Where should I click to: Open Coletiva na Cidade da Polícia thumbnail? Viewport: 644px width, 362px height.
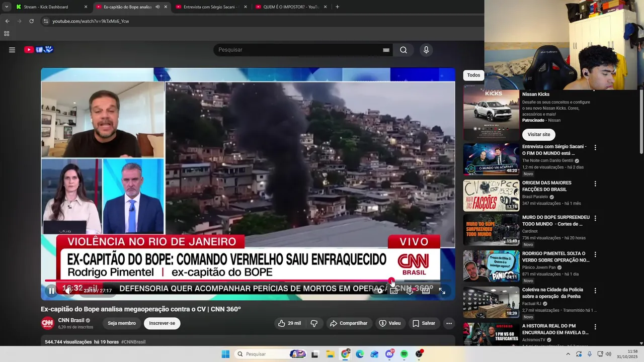point(491,302)
